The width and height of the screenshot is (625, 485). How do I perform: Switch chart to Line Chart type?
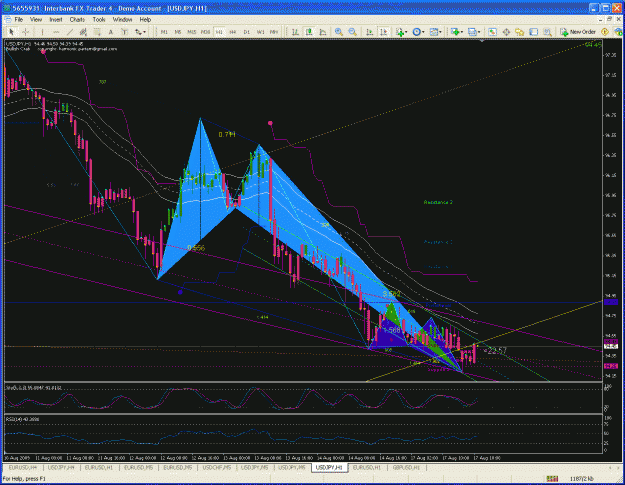pyautogui.click(x=322, y=32)
